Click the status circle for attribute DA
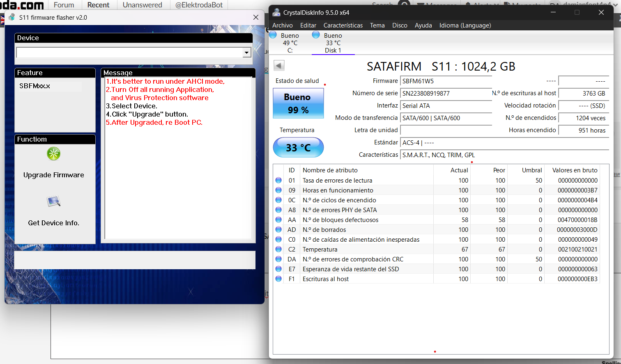Image resolution: width=621 pixels, height=364 pixels. [278, 259]
